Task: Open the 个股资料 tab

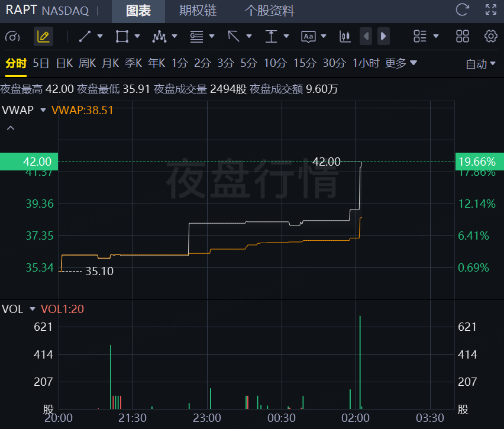Action: 269,11
